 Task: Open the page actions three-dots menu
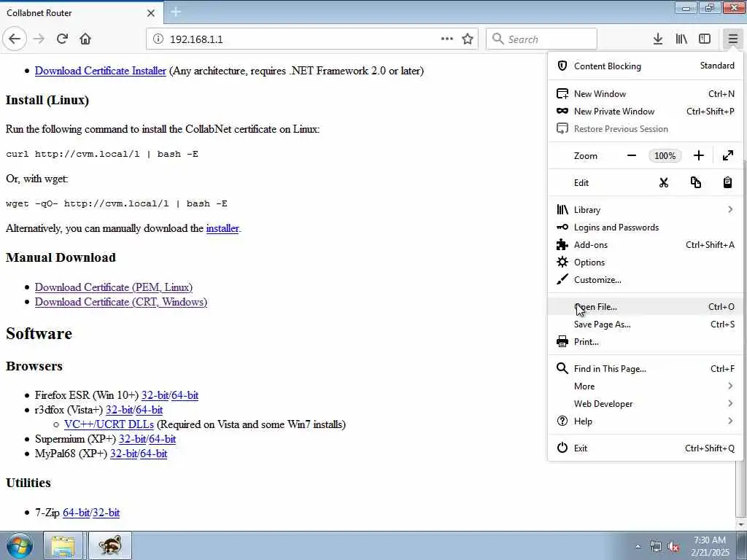(x=447, y=39)
